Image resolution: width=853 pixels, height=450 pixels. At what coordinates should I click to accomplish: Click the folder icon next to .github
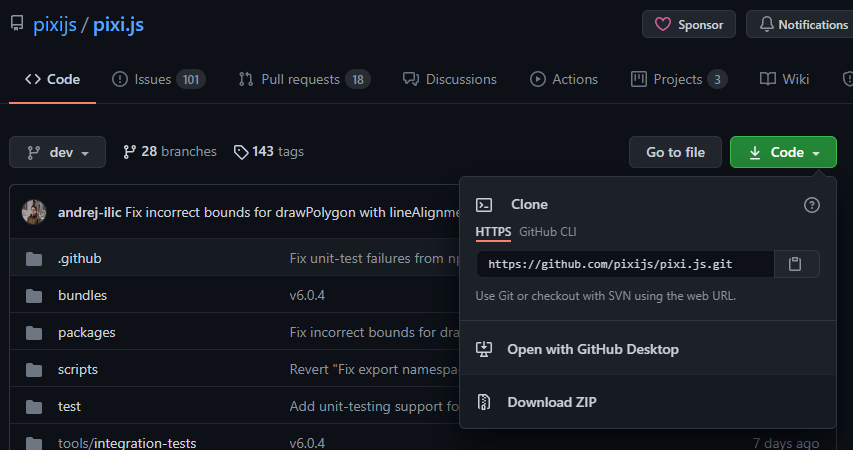34,259
